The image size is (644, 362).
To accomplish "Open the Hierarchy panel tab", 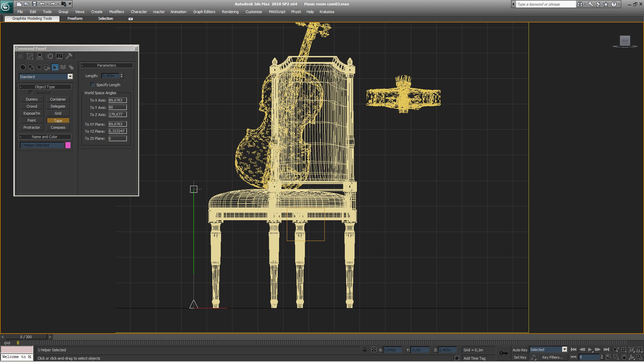I will [40, 56].
